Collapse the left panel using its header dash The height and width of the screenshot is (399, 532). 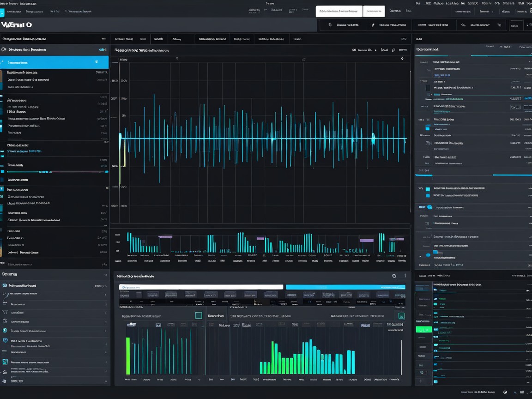click(x=103, y=39)
